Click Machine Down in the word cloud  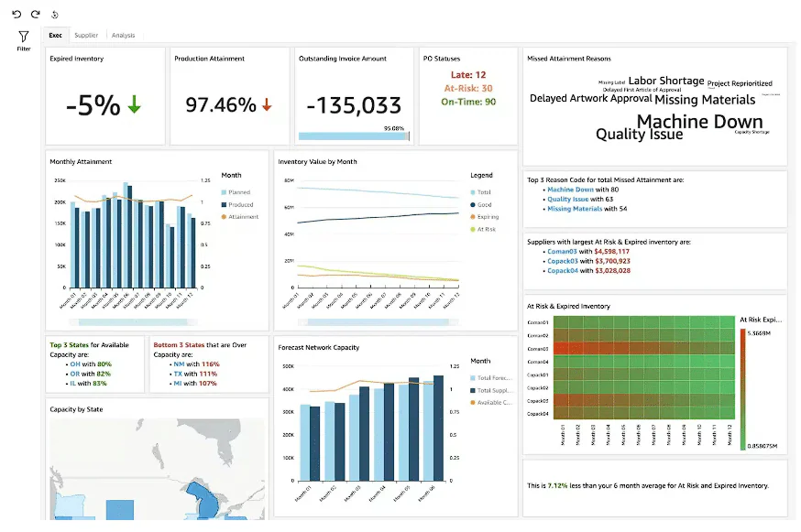(699, 122)
